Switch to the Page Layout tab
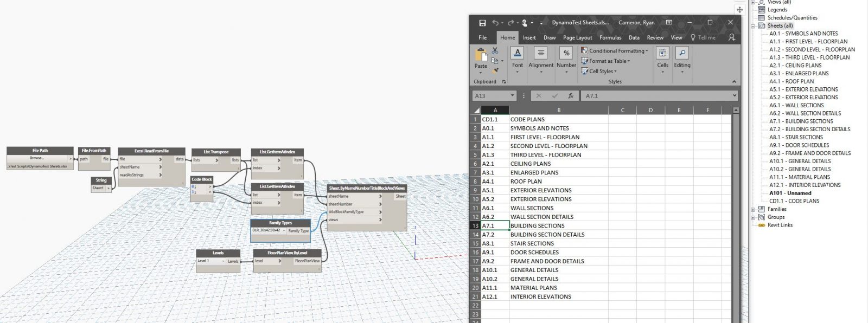 click(x=577, y=37)
